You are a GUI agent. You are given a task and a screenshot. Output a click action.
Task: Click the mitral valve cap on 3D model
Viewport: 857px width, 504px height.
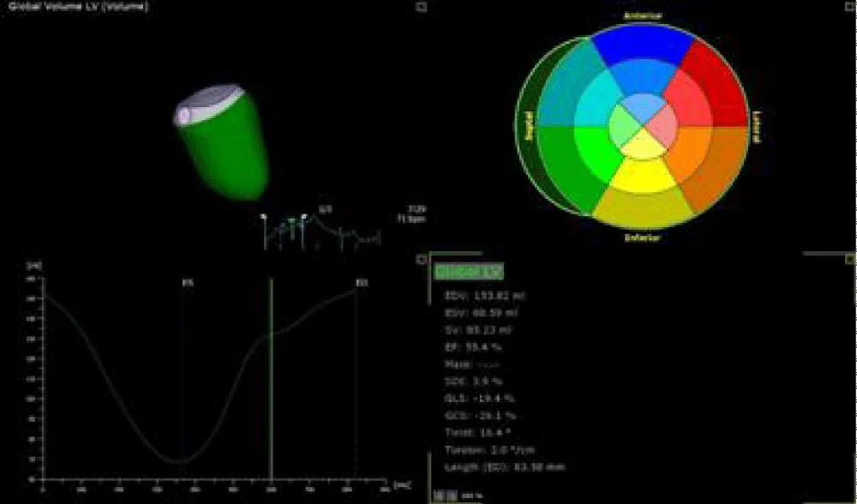coord(204,106)
